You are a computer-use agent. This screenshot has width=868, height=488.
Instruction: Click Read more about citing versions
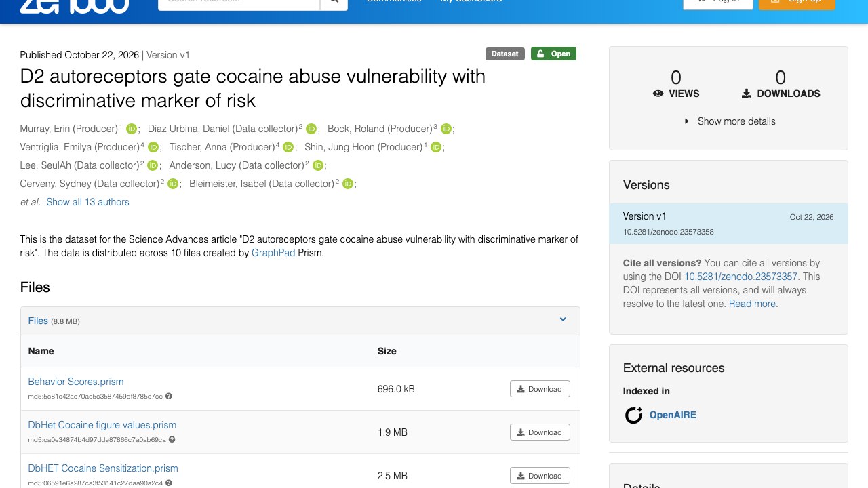(x=753, y=304)
